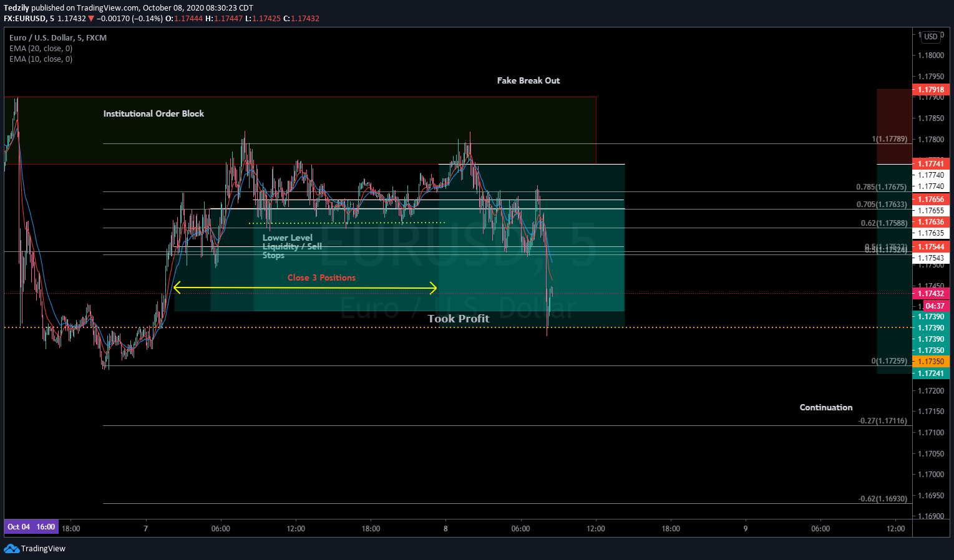
Task: Click the 1.17950 price scale value
Action: coord(931,77)
